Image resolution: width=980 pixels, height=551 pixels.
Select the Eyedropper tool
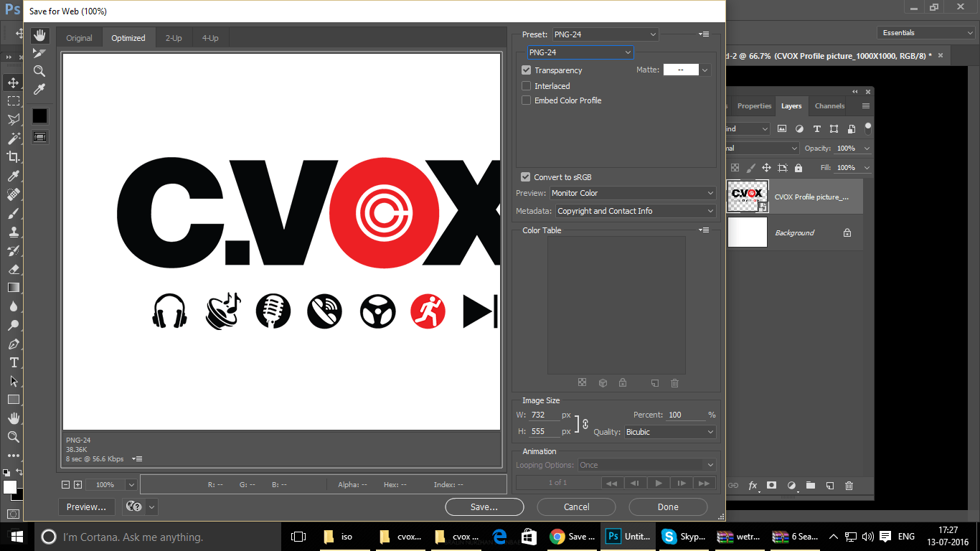(39, 88)
